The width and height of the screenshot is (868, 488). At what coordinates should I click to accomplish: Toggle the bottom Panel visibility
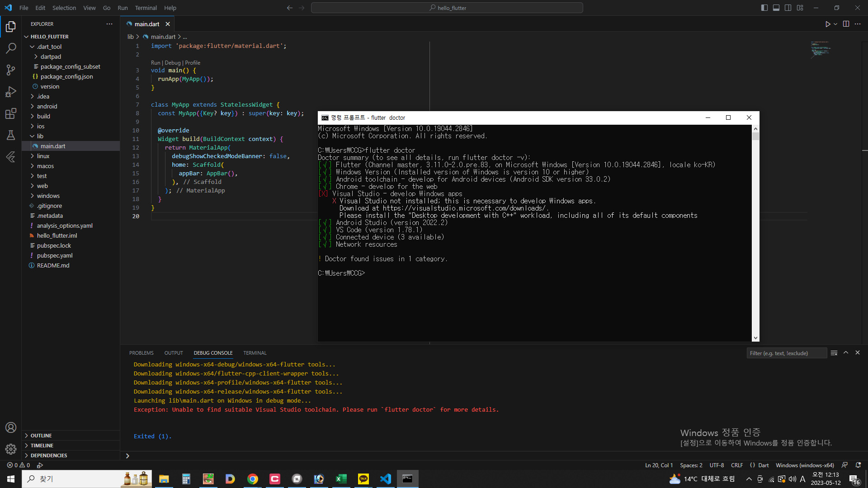tap(776, 8)
